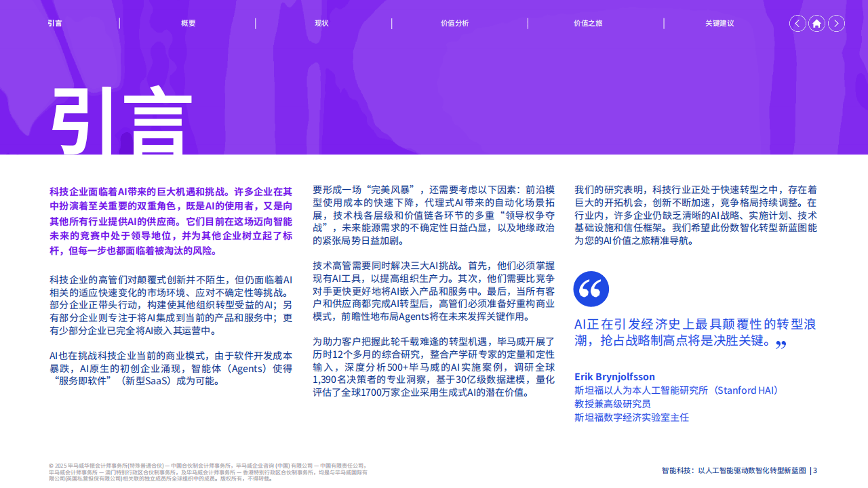This screenshot has width=868, height=488.
Task: Jump to the 价值之旅 section
Action: pos(588,23)
